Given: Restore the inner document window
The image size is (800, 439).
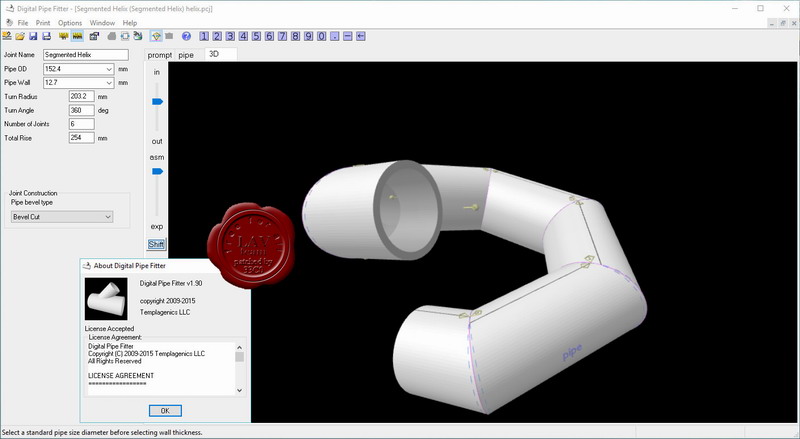Looking at the screenshot, I should pos(783,23).
